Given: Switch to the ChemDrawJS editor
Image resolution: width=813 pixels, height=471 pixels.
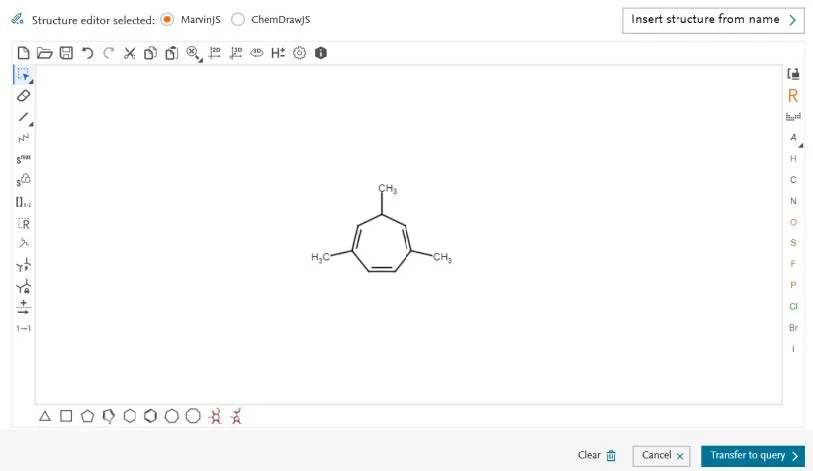Looking at the screenshot, I should pyautogui.click(x=238, y=20).
